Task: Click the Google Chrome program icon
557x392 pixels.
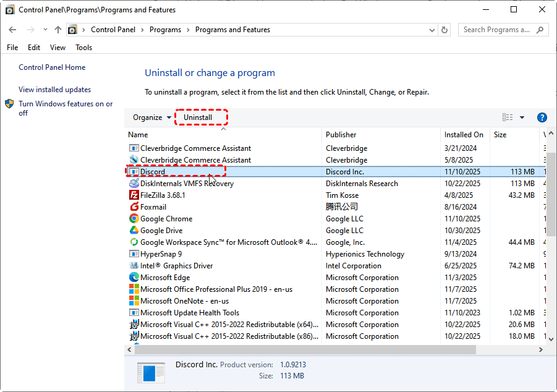Action: pos(134,219)
